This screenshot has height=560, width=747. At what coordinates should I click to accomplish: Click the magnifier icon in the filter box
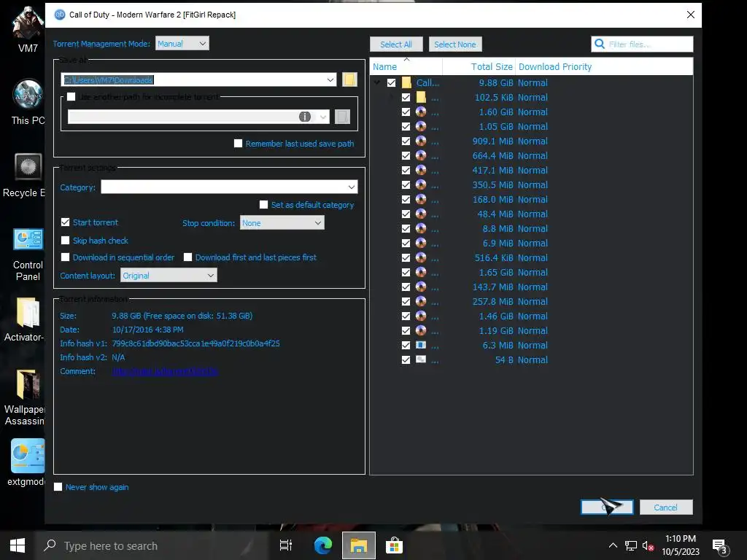tap(600, 44)
